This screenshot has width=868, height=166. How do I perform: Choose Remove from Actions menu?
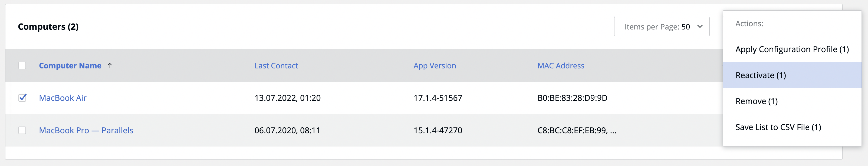point(757,101)
